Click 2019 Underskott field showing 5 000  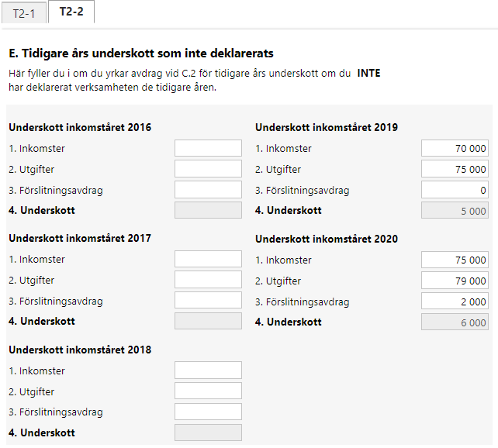coord(455,210)
